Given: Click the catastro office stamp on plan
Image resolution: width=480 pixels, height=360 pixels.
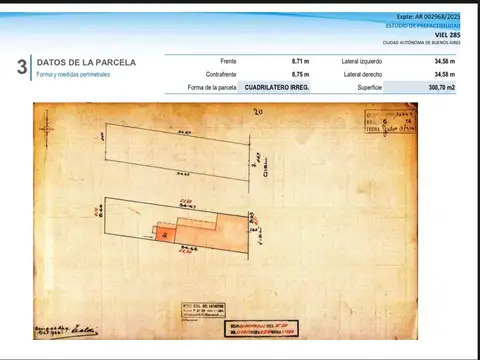Looking at the screenshot, I should [x=203, y=310].
